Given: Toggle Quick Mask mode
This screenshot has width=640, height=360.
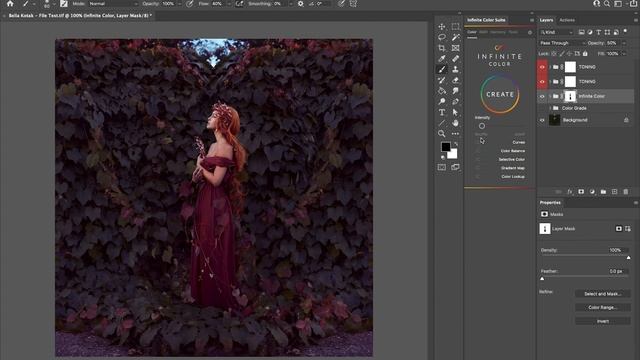Looking at the screenshot, I should coord(442,167).
